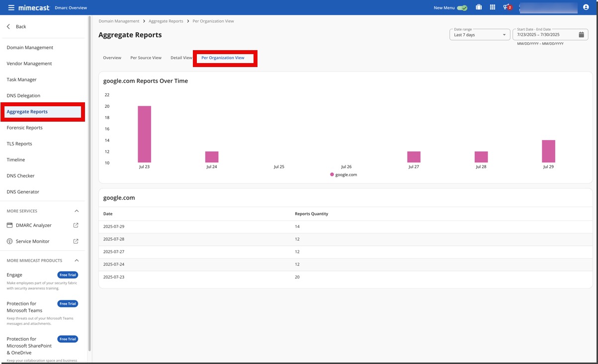Select the 2025-07-27 table row date

(x=114, y=252)
